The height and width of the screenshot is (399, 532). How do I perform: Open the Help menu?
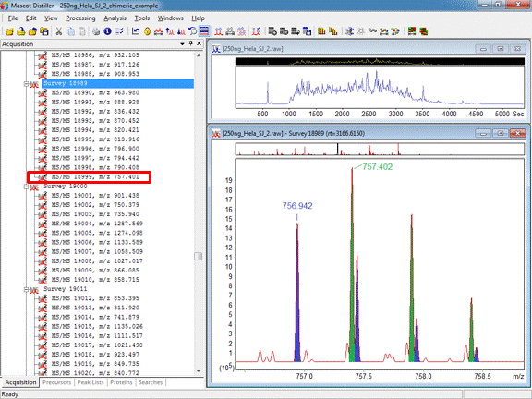[198, 18]
